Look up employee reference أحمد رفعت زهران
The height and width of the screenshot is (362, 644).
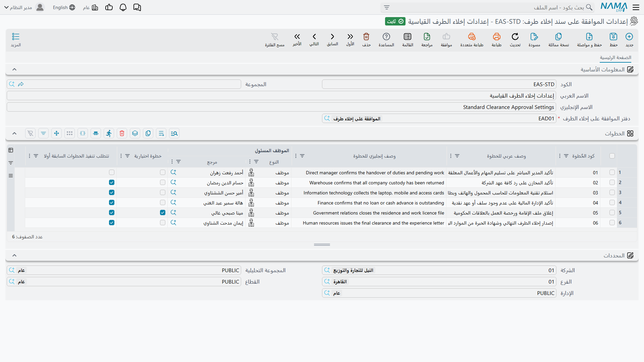coord(173,172)
